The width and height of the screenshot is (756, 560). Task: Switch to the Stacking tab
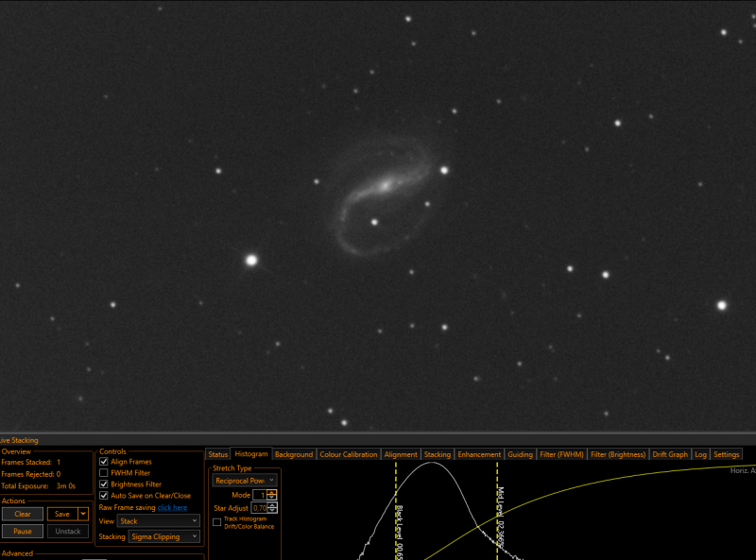[438, 454]
